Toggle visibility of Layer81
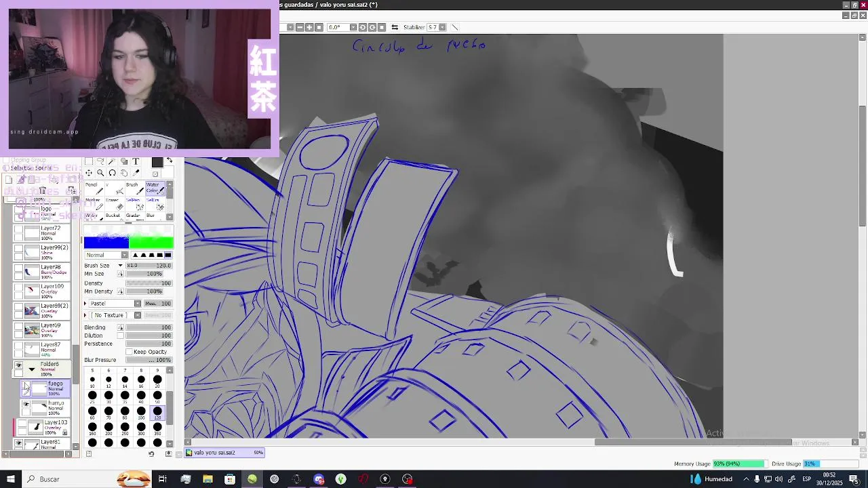This screenshot has width=868, height=488. [18, 443]
